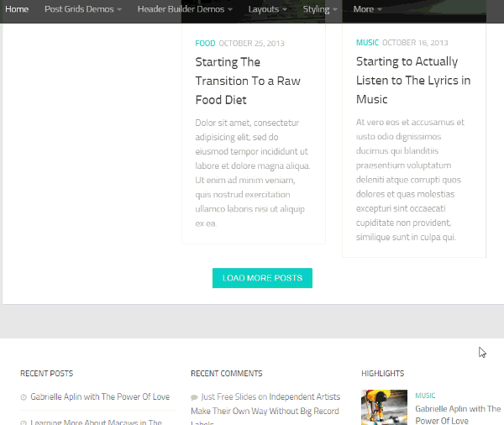Open the FOOD category link
This screenshot has height=425, width=504.
click(x=205, y=44)
